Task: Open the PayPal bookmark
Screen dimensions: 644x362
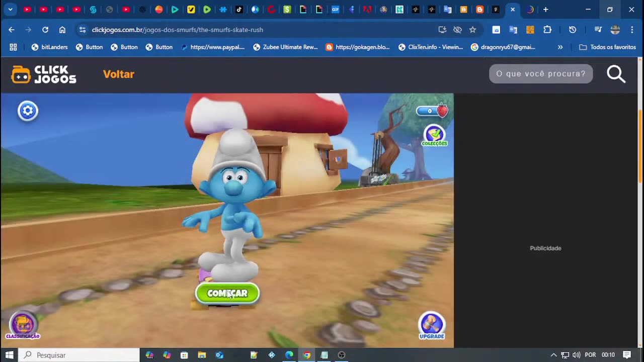Action: 213,47
